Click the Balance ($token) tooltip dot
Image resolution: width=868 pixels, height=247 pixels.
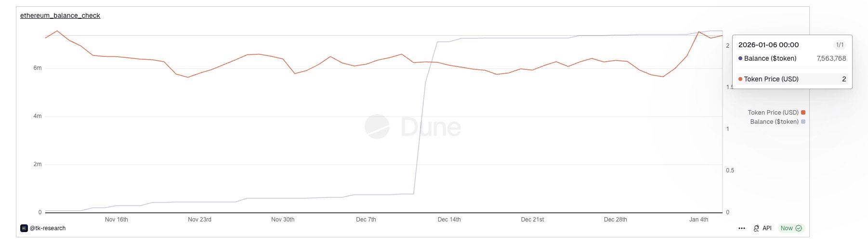[x=740, y=58]
